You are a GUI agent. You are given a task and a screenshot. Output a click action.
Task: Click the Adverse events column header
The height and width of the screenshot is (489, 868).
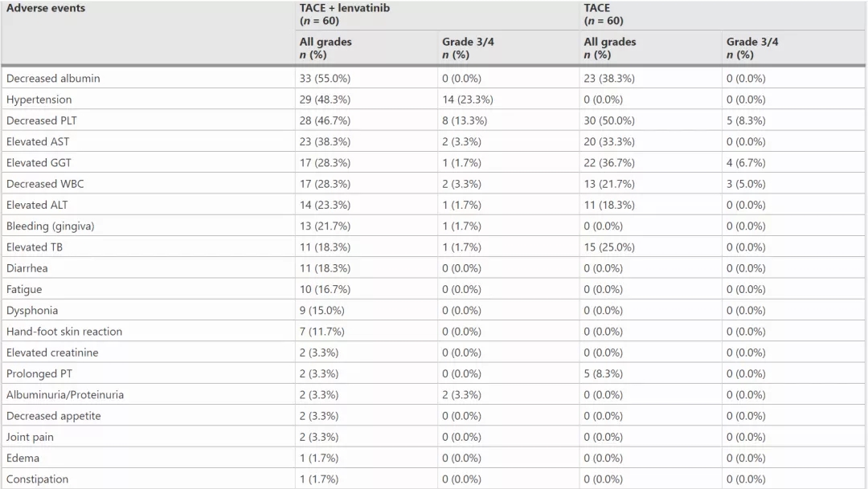[x=46, y=9]
